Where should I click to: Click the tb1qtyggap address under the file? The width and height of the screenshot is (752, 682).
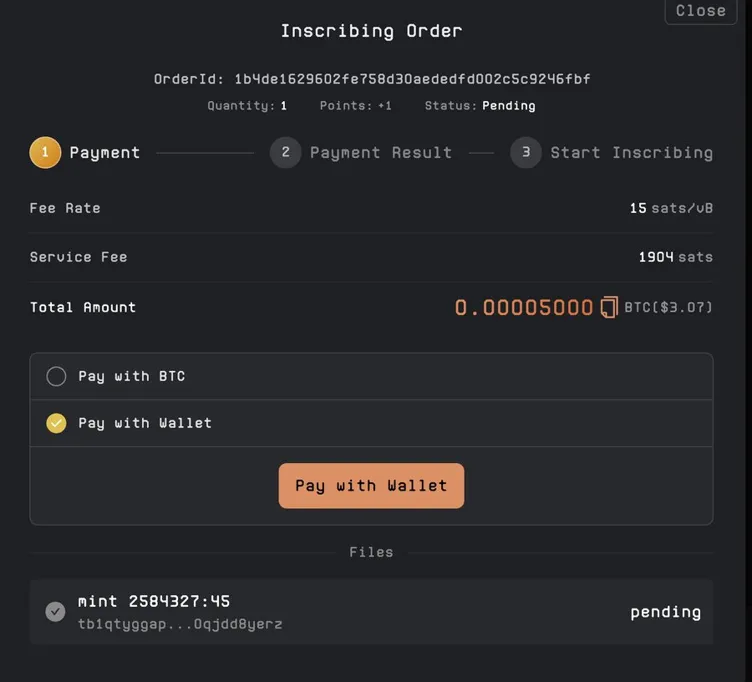coord(180,624)
